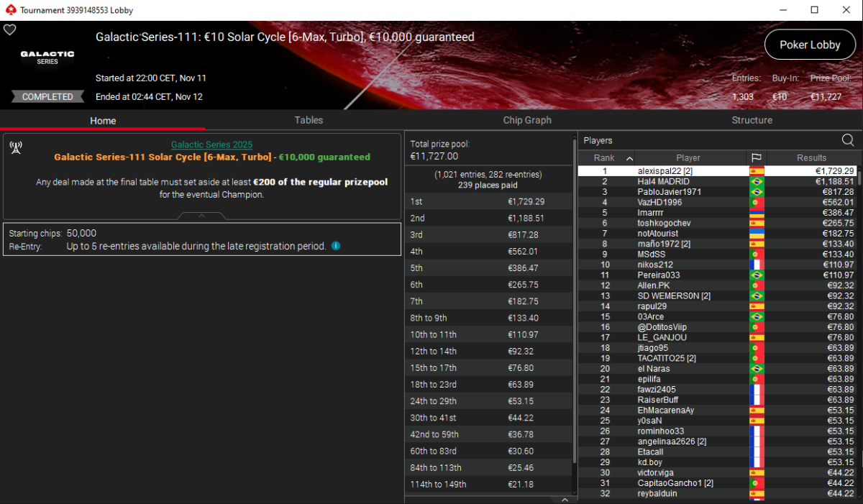Click the prize list vertical scrollbar
This screenshot has height=504, width=863.
(x=574, y=302)
